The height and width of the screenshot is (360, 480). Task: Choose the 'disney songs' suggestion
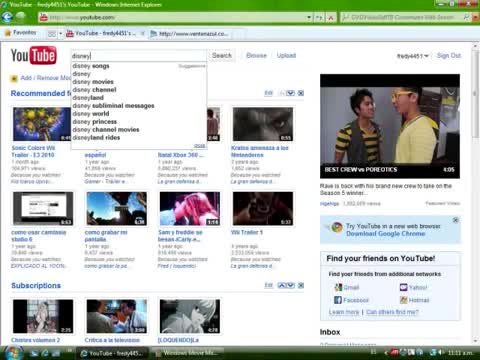[x=138, y=66]
